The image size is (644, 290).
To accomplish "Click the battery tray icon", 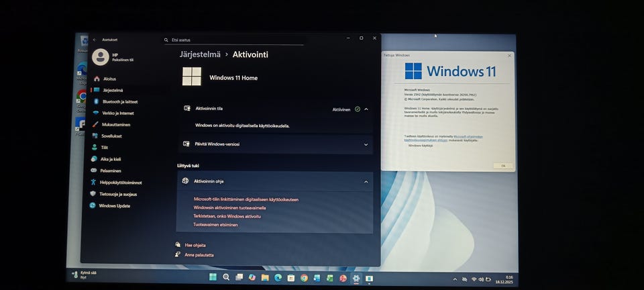I will coord(488,279).
